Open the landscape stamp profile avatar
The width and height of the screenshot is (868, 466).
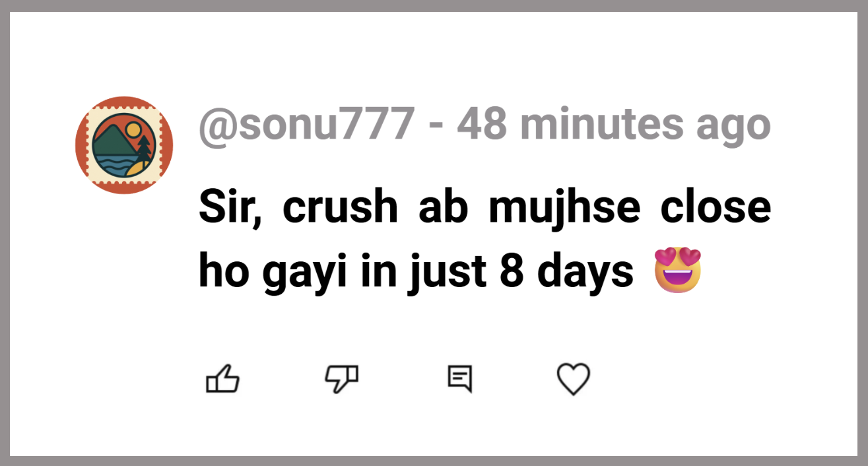124,145
